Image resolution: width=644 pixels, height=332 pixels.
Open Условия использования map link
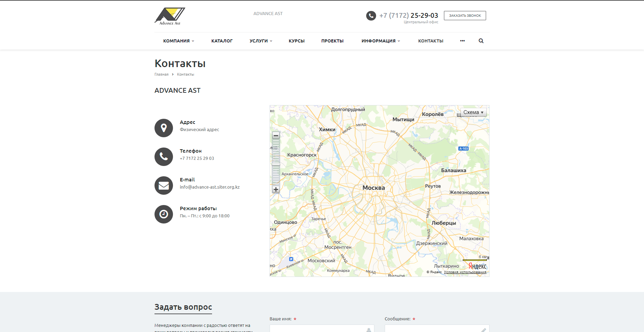[x=465, y=272]
